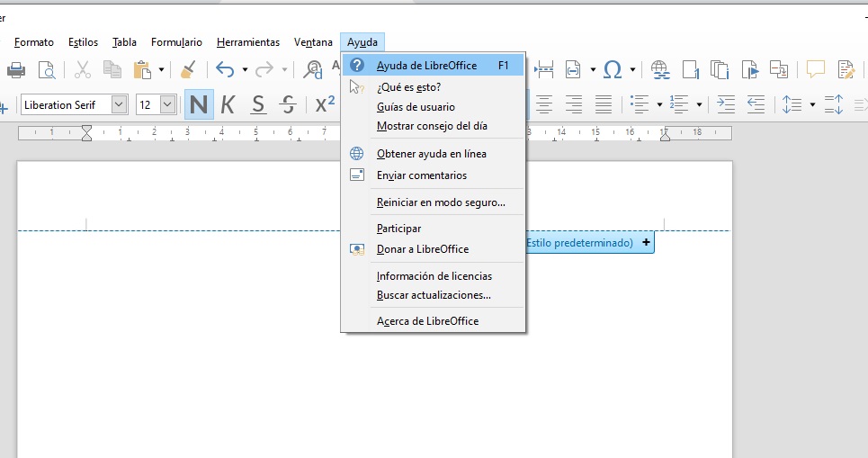The width and height of the screenshot is (868, 458).
Task: Toggle italic with the K button
Action: (x=228, y=104)
